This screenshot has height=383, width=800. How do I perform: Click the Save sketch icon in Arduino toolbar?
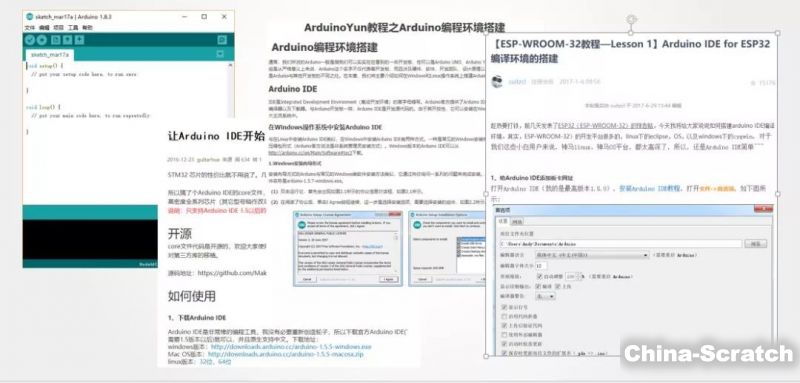(x=80, y=40)
